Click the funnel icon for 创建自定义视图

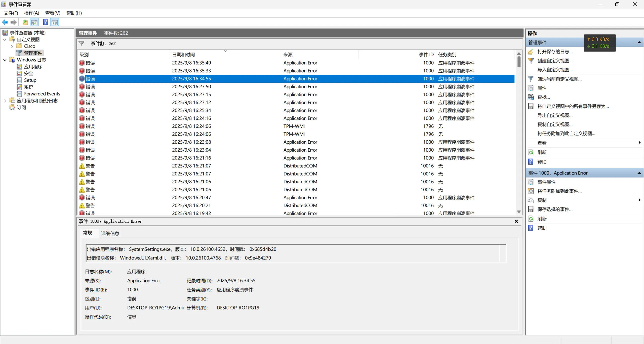coord(531,61)
